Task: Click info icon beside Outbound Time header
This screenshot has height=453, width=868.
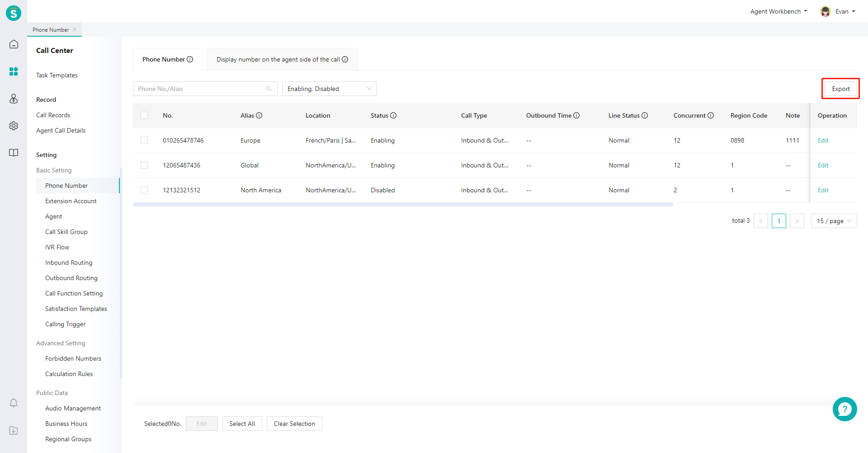Action: coord(576,115)
